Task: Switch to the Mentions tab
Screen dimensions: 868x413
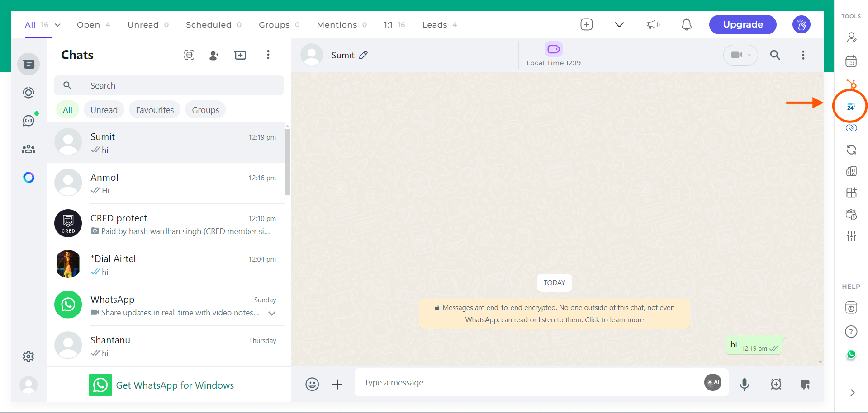Action: point(336,24)
